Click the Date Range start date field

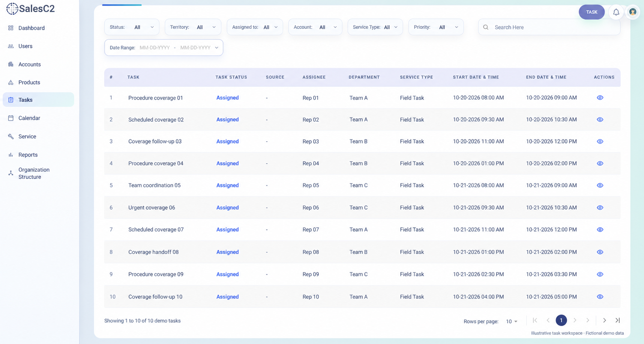point(155,48)
